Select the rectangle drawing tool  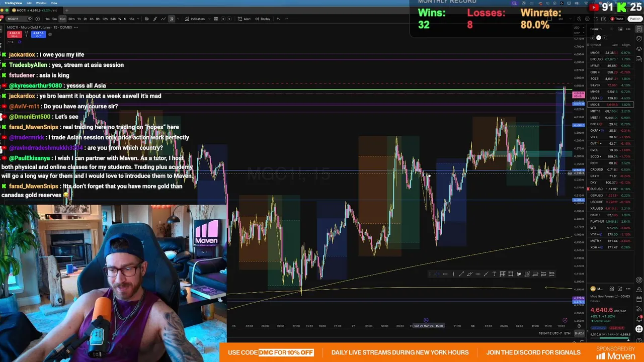pyautogui.click(x=511, y=274)
